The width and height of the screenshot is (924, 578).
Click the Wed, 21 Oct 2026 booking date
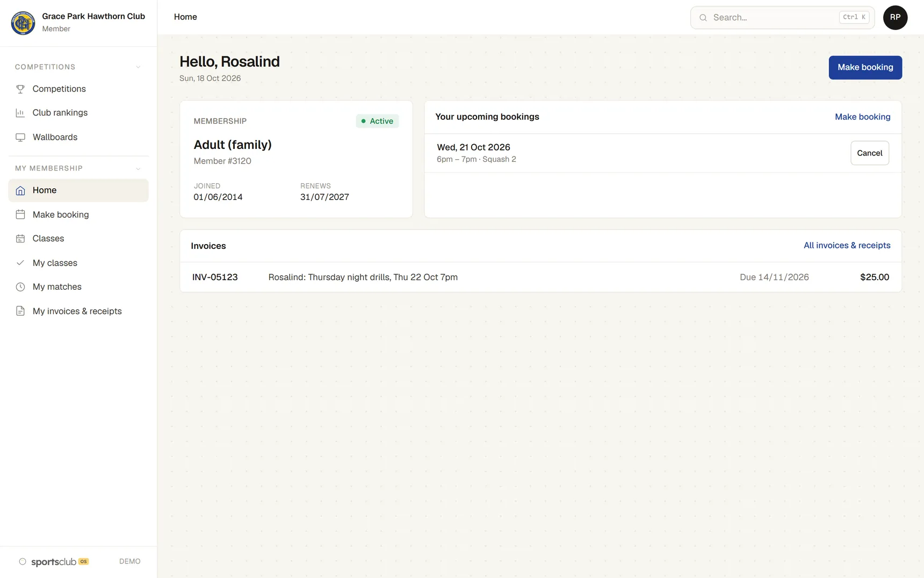473,147
